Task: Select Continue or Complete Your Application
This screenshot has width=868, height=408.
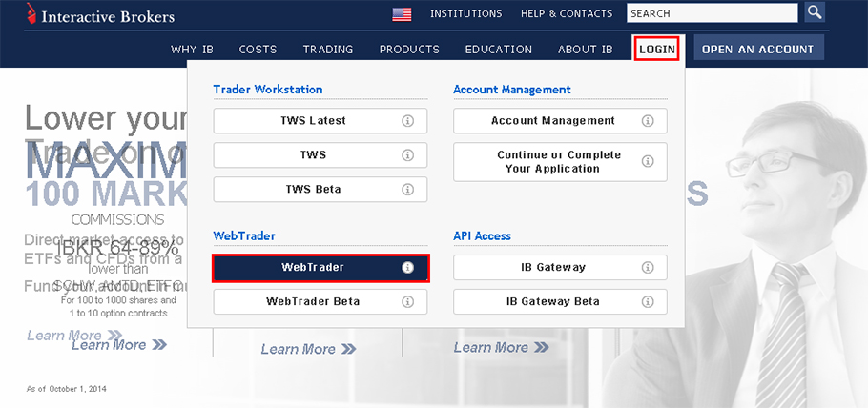Action: (x=560, y=162)
